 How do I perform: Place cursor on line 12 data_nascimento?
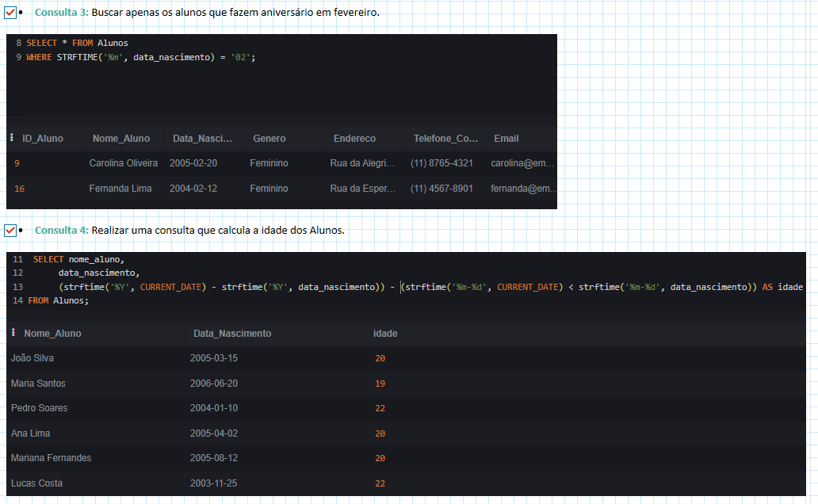coord(99,273)
